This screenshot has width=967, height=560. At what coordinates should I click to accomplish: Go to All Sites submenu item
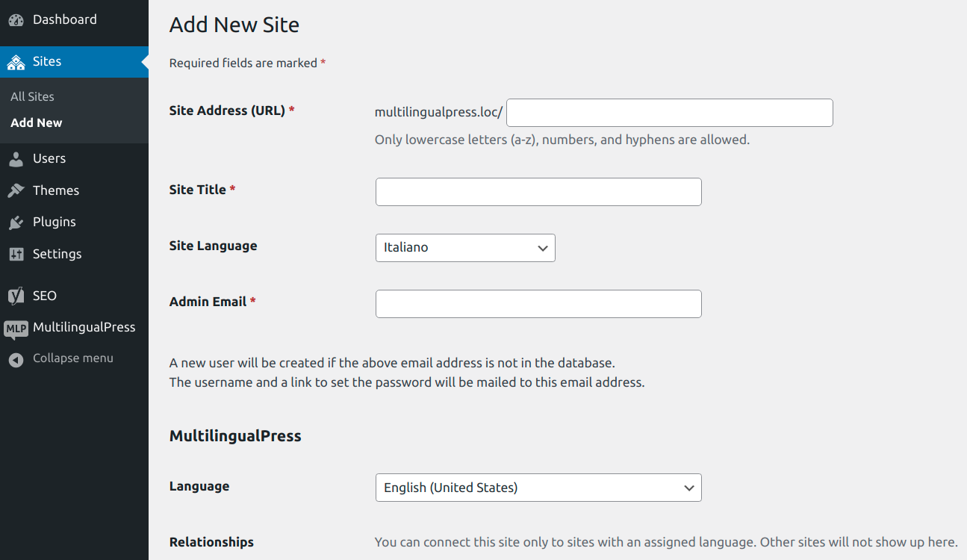(x=31, y=96)
